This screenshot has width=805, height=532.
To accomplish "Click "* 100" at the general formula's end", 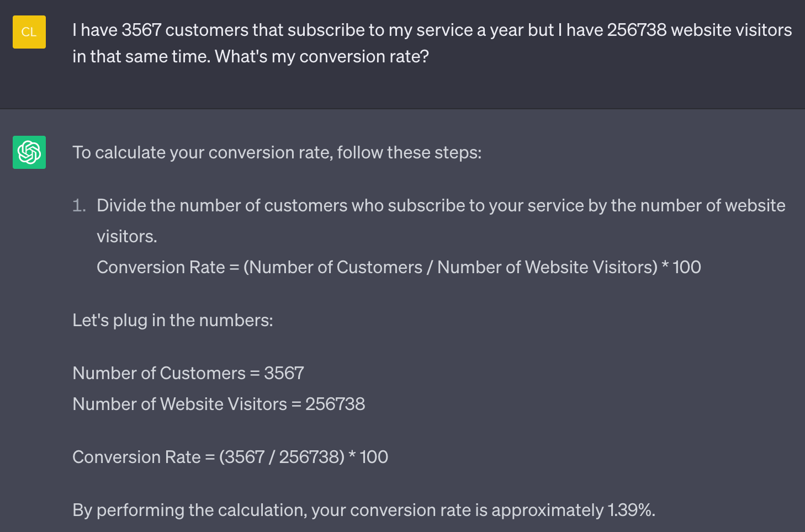I will click(681, 267).
